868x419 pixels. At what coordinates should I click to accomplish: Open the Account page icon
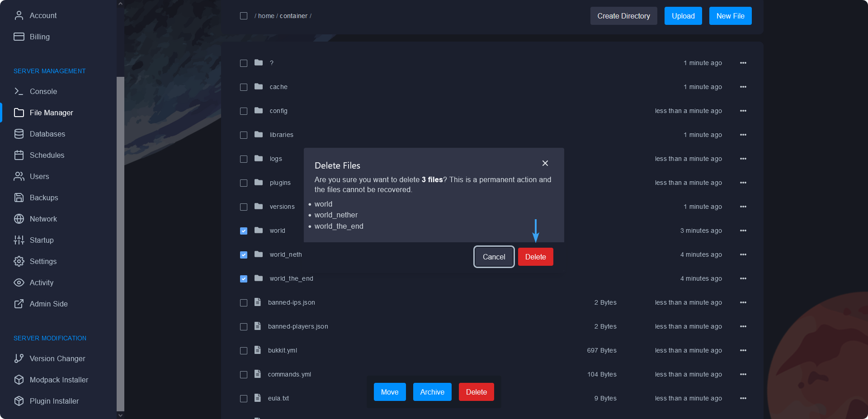pos(19,15)
